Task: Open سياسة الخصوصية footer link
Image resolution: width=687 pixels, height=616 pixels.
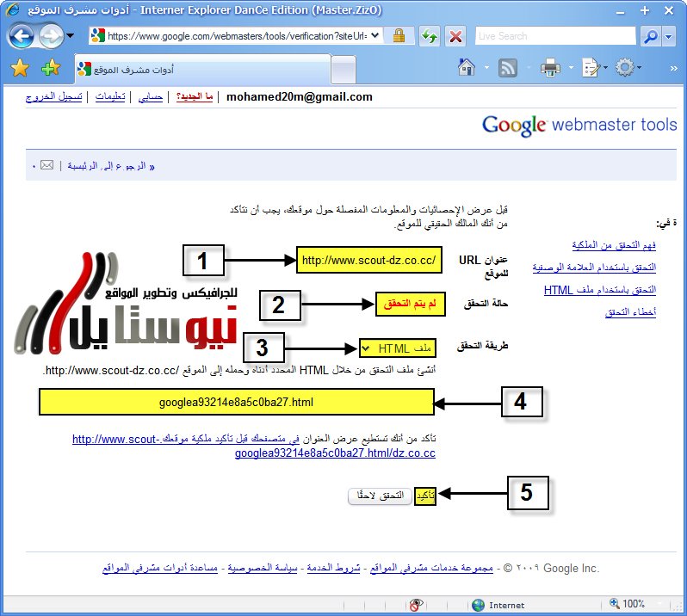Action: click(263, 568)
